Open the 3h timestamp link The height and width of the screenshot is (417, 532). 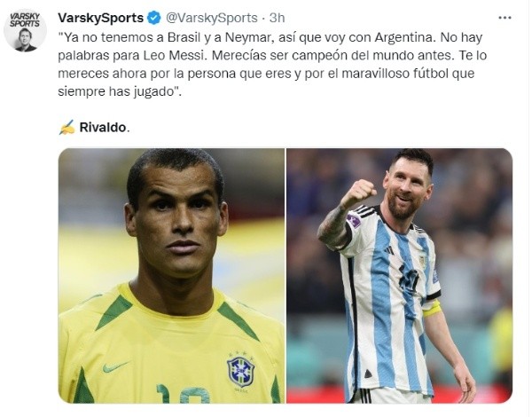(277, 18)
